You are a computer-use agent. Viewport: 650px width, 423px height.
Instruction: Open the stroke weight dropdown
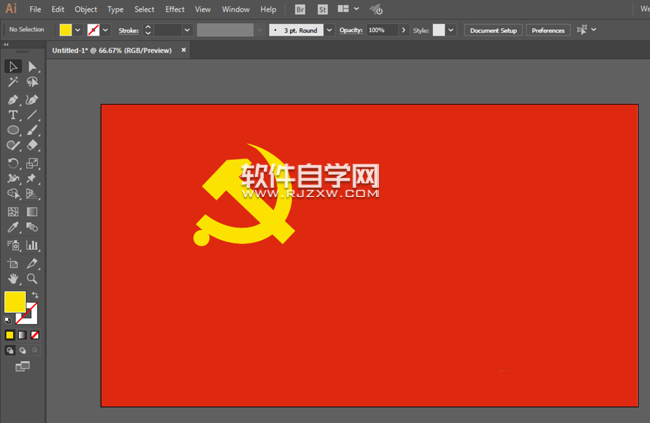click(x=187, y=30)
